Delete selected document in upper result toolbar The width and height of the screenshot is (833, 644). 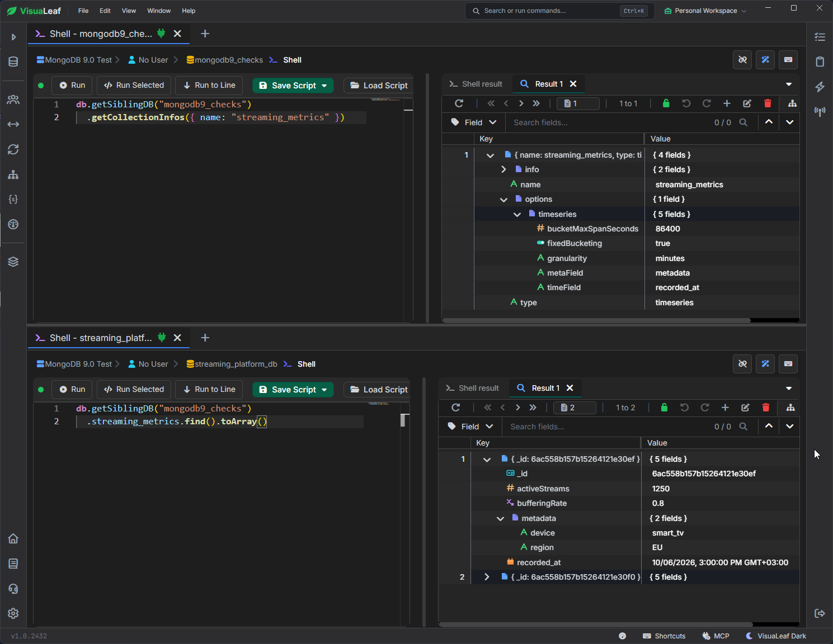768,103
